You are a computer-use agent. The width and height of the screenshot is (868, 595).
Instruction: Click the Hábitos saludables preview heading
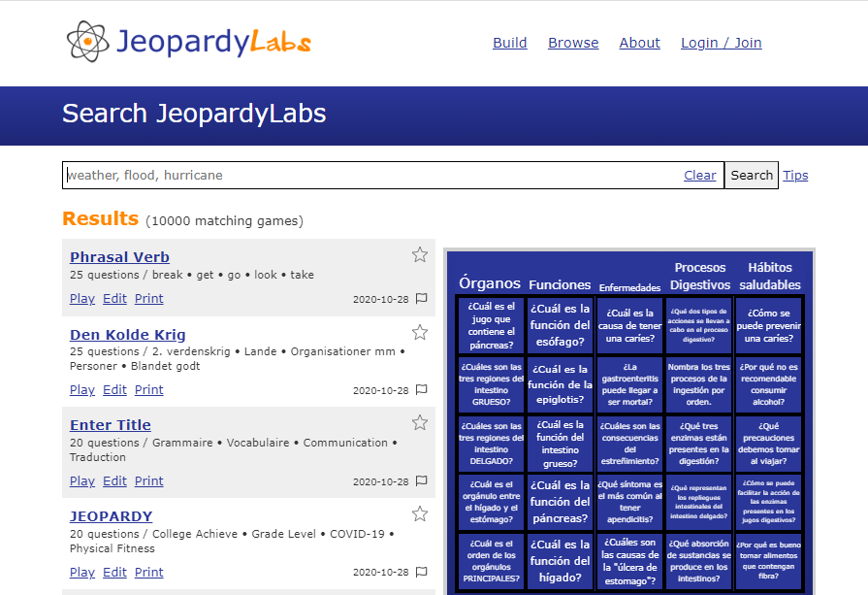pyautogui.click(x=770, y=276)
